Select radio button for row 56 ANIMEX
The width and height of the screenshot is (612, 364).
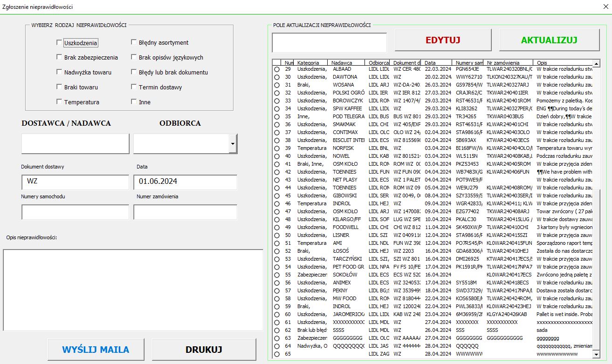point(276,283)
